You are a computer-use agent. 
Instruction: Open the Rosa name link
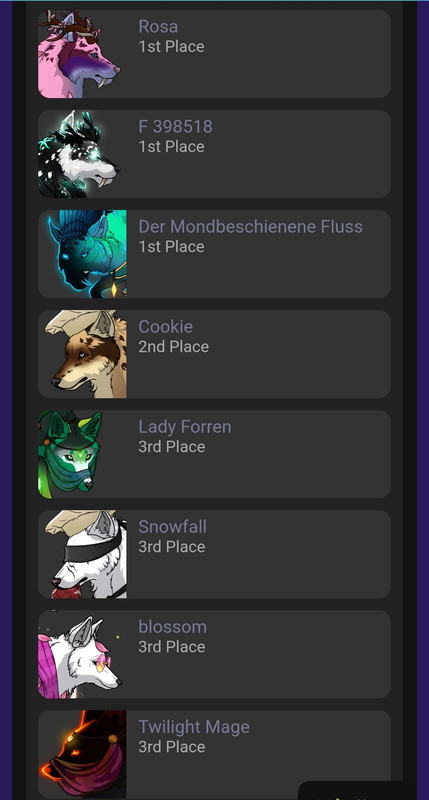point(158,27)
